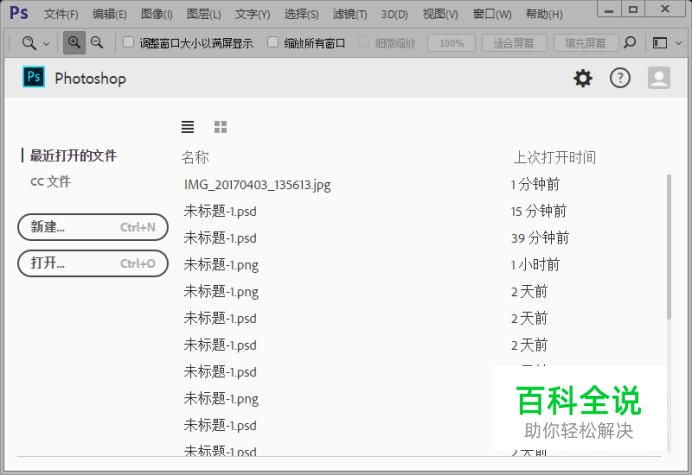Click the help question mark icon
The image size is (692, 475).
pyautogui.click(x=620, y=79)
